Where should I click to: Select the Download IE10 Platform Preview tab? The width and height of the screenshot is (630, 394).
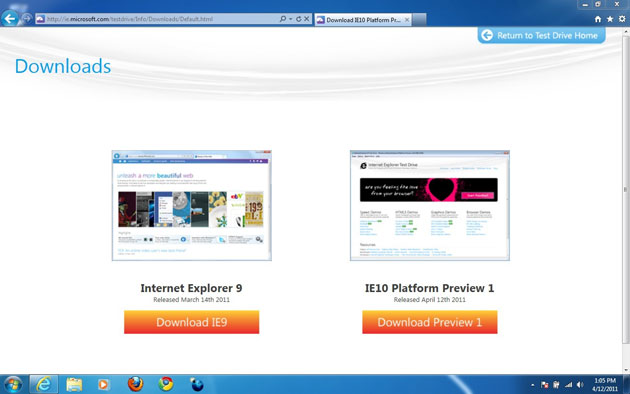[x=363, y=20]
